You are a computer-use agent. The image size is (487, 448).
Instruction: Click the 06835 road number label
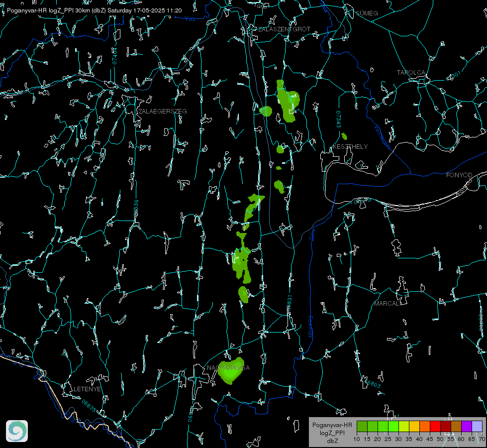pos(89,406)
